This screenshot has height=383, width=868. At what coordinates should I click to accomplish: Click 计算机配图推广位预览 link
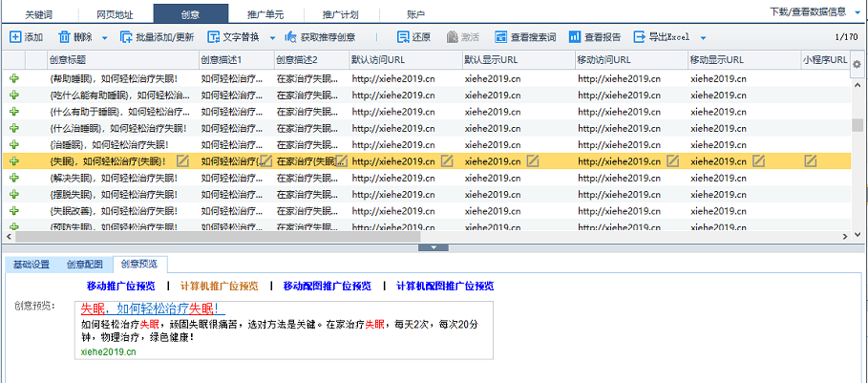click(x=445, y=287)
